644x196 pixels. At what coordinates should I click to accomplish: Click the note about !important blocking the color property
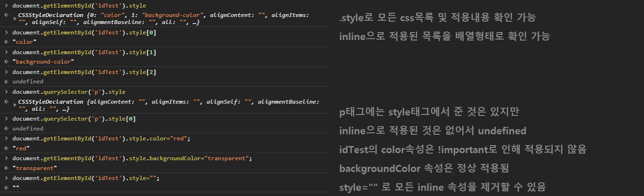coord(462,149)
